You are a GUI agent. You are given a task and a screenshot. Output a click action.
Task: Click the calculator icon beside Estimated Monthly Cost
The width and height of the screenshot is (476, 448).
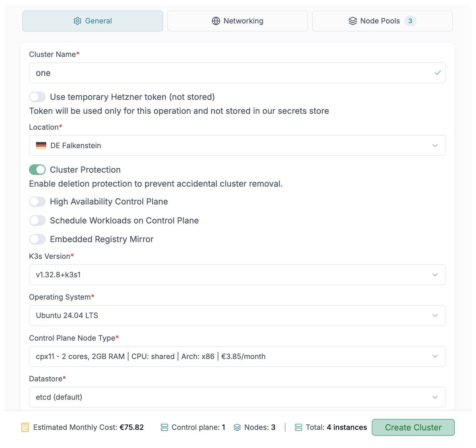pyautogui.click(x=25, y=427)
